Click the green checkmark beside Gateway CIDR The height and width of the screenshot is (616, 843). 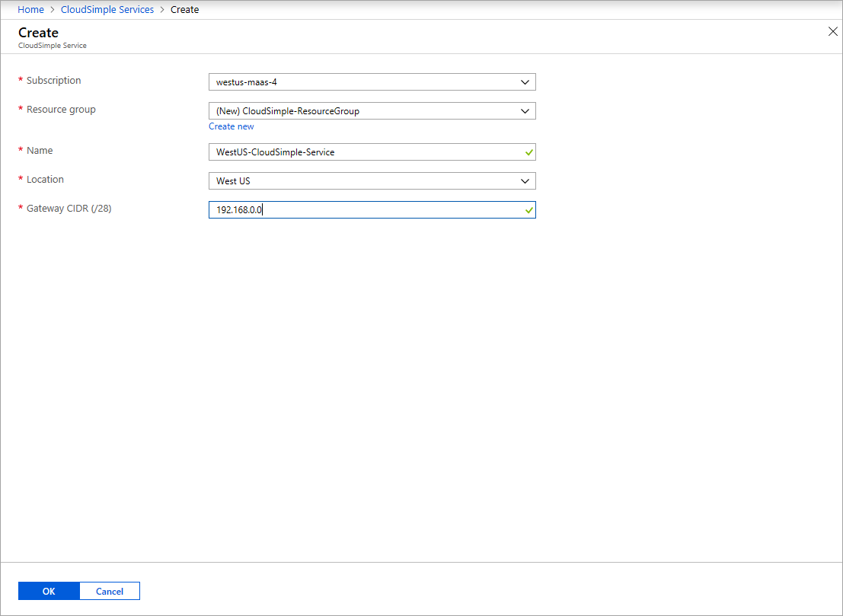pyautogui.click(x=528, y=209)
